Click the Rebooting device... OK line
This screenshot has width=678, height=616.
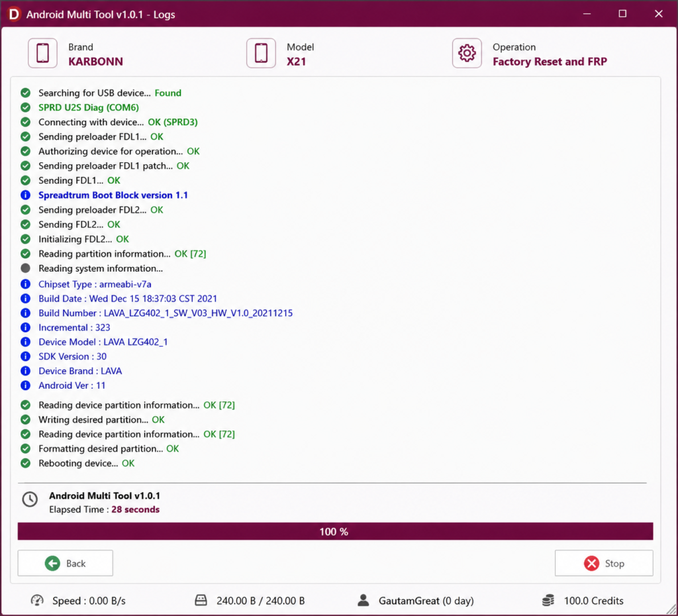point(87,463)
